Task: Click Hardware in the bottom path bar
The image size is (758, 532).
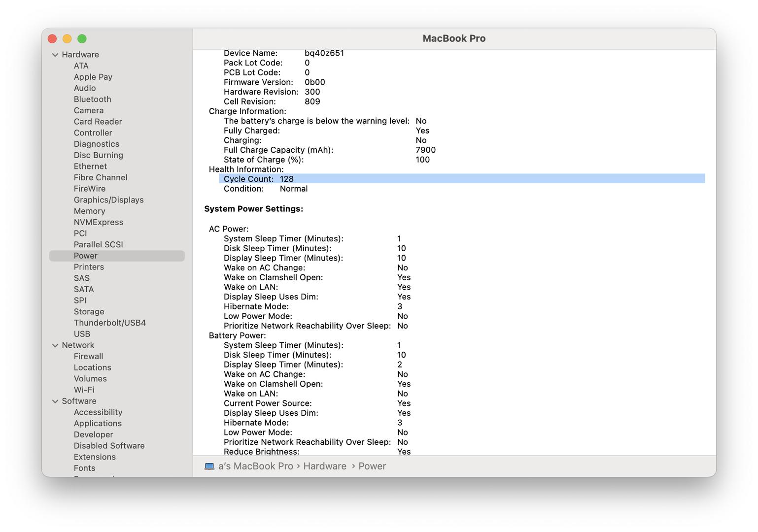Action: tap(324, 466)
